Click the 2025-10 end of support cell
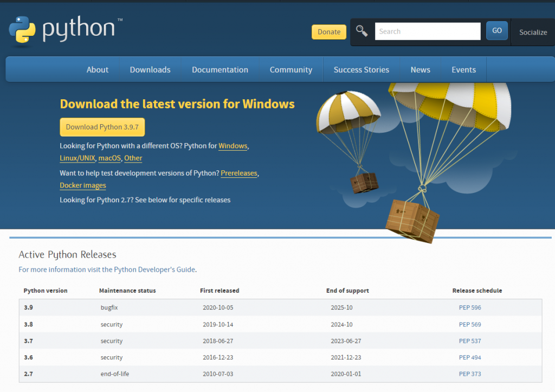 pyautogui.click(x=341, y=307)
